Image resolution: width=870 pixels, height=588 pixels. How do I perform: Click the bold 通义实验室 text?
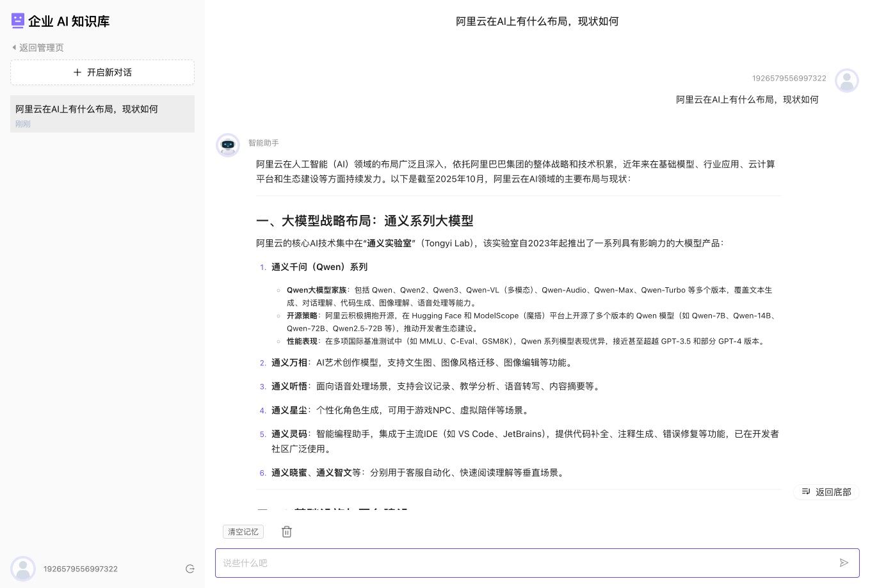[389, 243]
